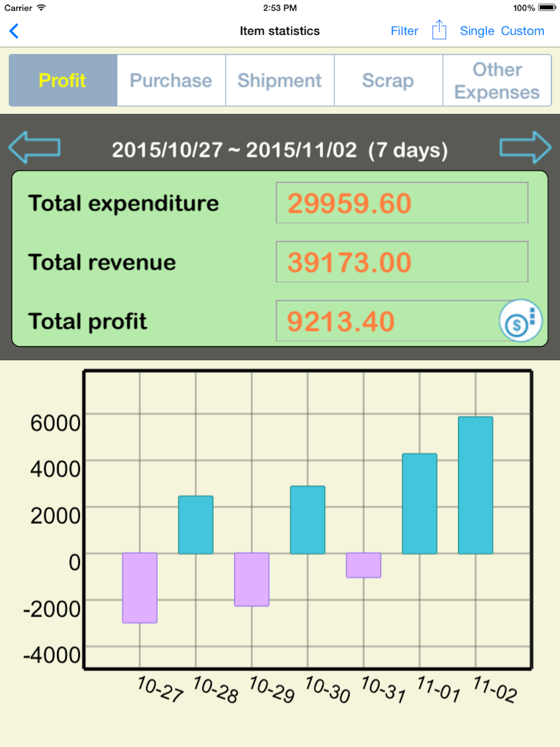Viewport: 560px width, 747px height.
Task: Tap the Total profit label
Action: (x=87, y=322)
